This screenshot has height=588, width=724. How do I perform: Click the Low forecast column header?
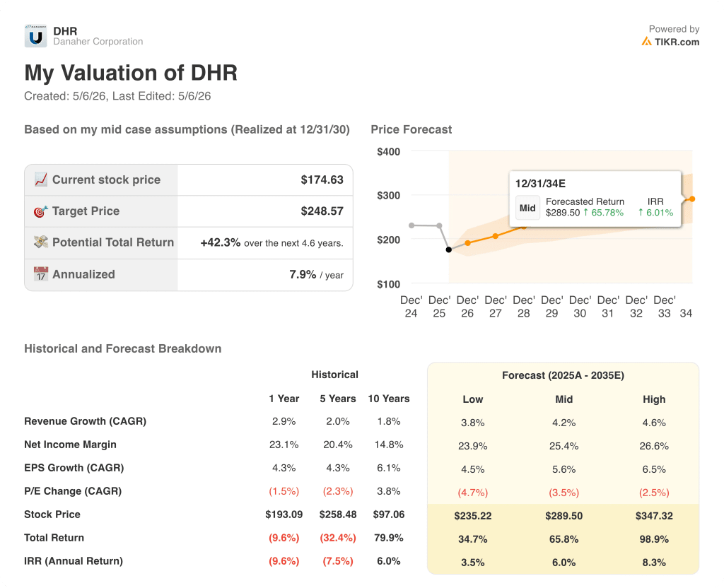pyautogui.click(x=473, y=400)
